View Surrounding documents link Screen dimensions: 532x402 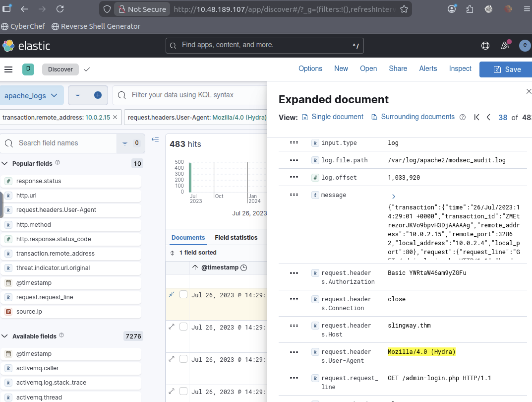coord(417,117)
